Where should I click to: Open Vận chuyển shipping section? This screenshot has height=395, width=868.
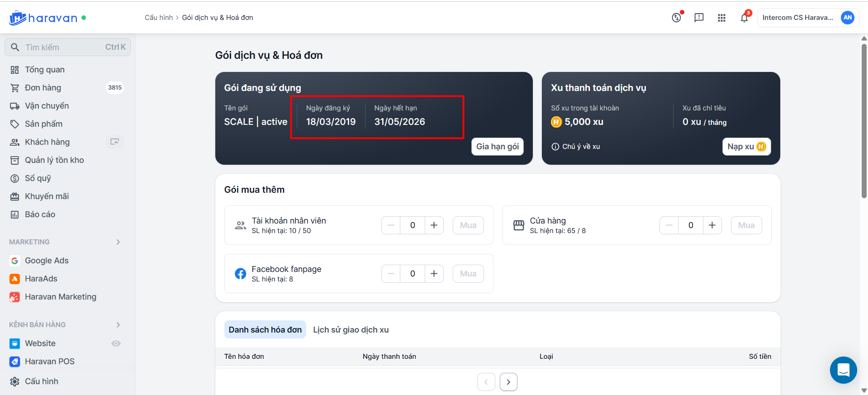coord(47,106)
